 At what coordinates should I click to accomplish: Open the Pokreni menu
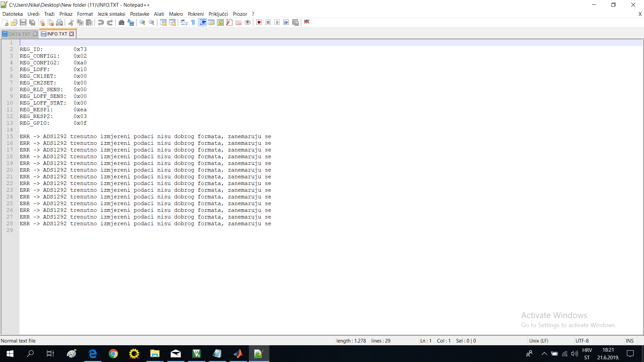196,14
